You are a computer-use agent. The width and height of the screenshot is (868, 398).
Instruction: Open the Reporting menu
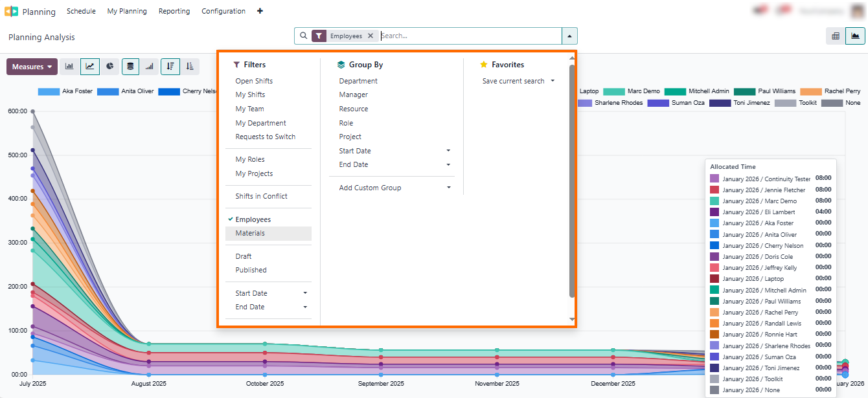pyautogui.click(x=174, y=11)
